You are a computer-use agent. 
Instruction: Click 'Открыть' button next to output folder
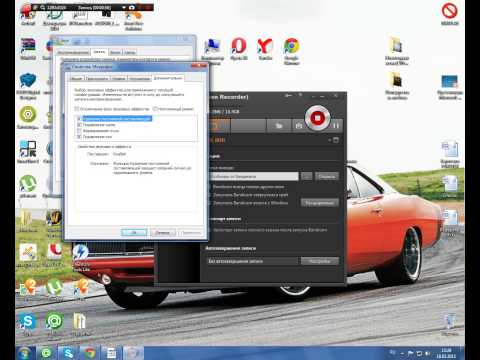click(x=327, y=176)
